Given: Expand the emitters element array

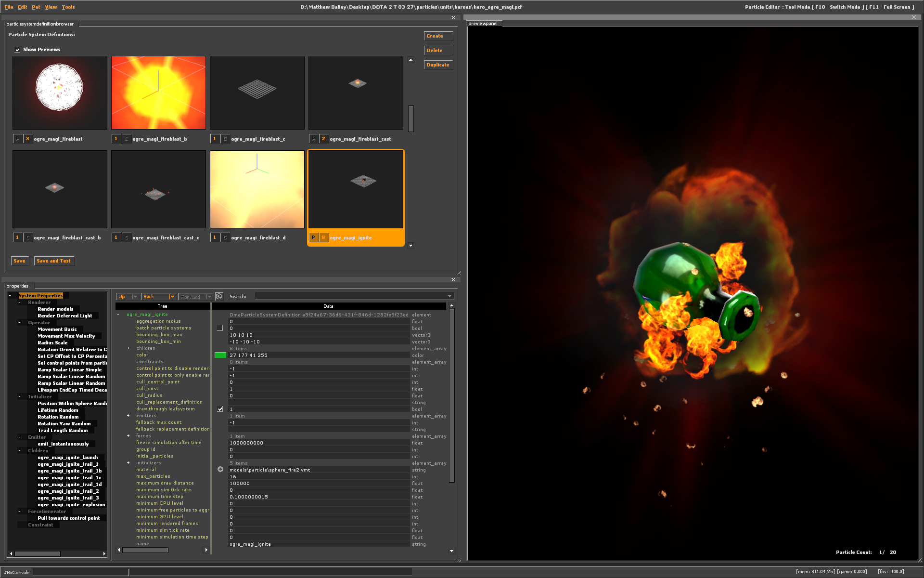Looking at the screenshot, I should (128, 416).
